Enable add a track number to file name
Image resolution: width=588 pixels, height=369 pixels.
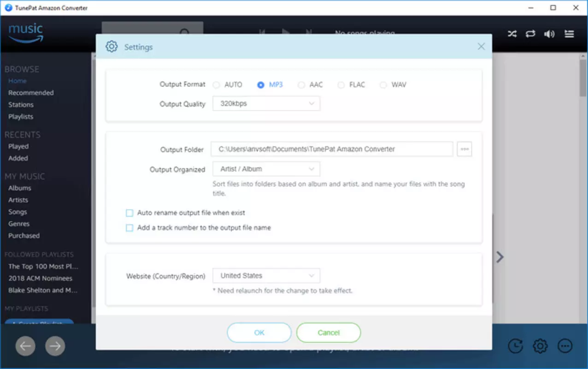[129, 228]
